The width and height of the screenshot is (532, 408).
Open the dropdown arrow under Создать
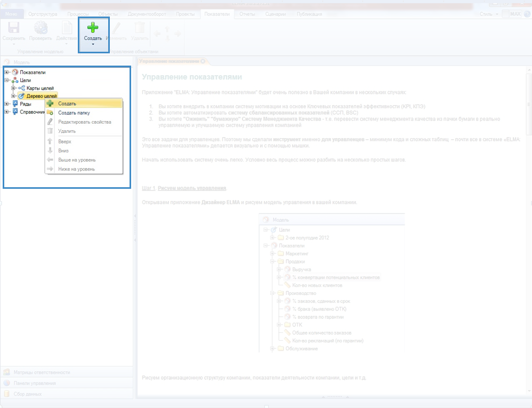point(93,45)
